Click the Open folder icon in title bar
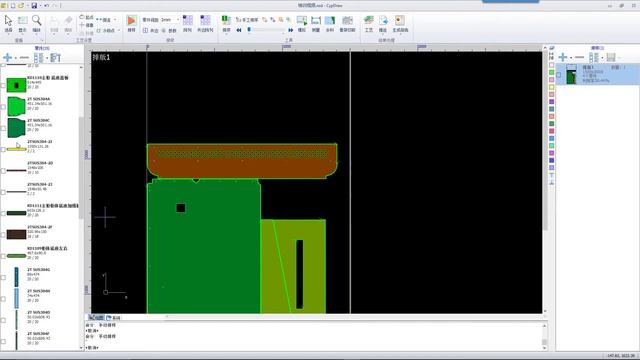The width and height of the screenshot is (640, 360). coord(20,5)
